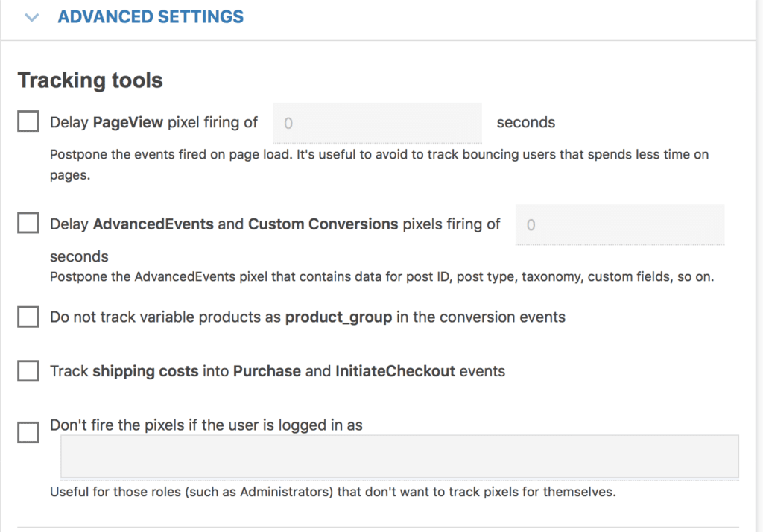Screen dimensions: 763x532
Task: Check Delay AdvancedEvents and Custom Conversions box
Action: coord(28,224)
